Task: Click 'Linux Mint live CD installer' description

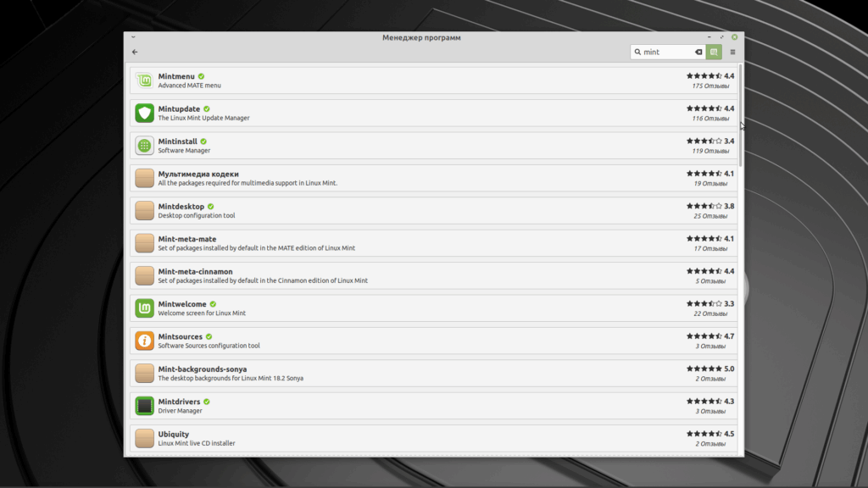Action: tap(197, 443)
